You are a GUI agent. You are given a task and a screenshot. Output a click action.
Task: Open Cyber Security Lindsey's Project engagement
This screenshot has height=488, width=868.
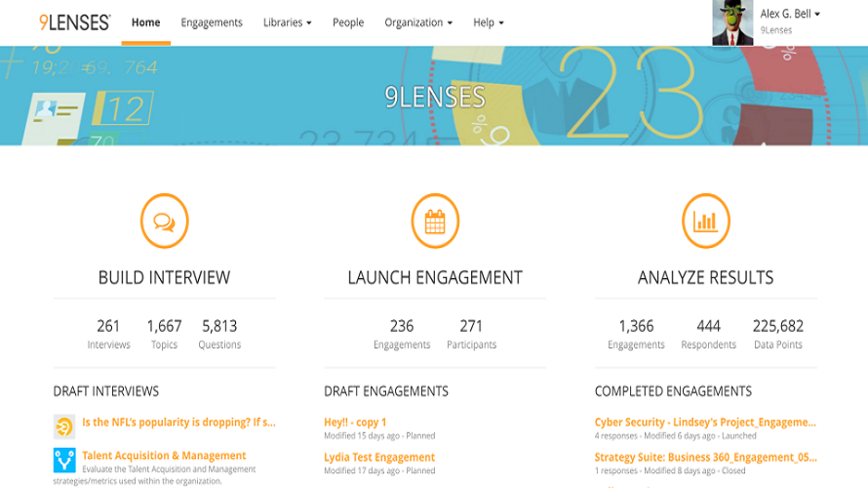705,422
